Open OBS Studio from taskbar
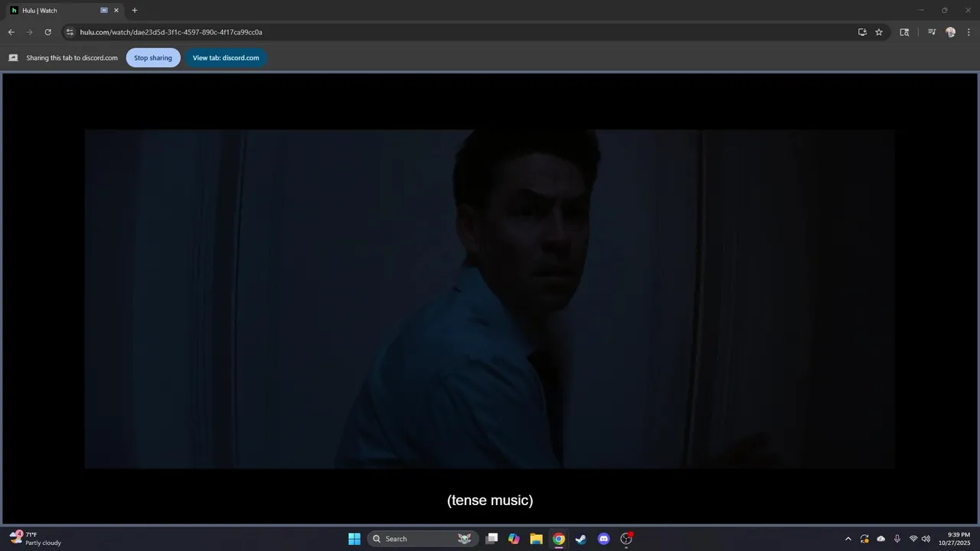This screenshot has height=551, width=980. 626,539
